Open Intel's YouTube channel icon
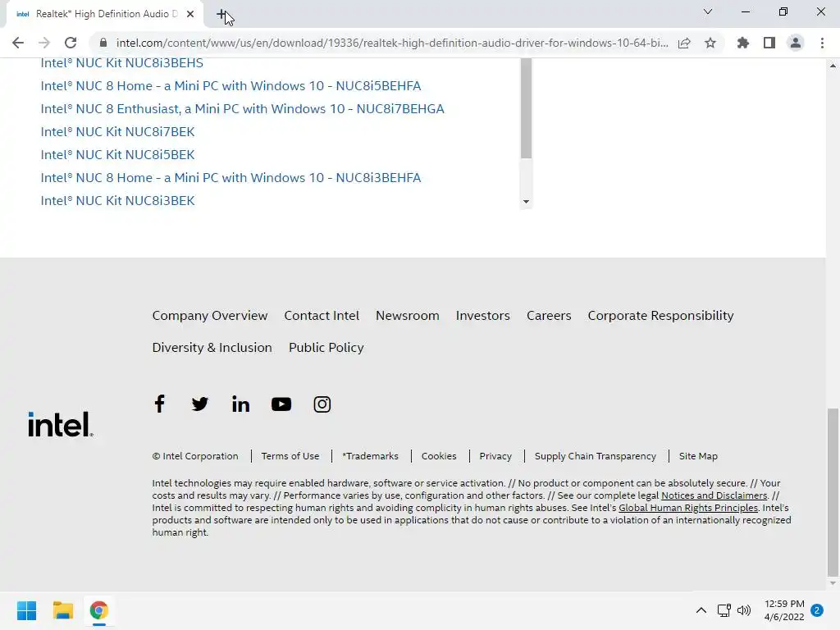840x630 pixels. tap(281, 404)
